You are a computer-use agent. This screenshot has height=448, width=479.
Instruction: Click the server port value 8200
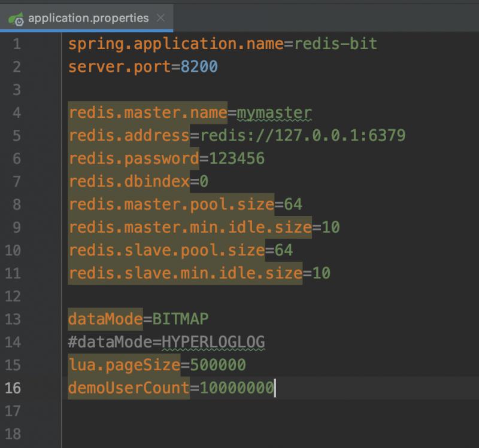[199, 67]
